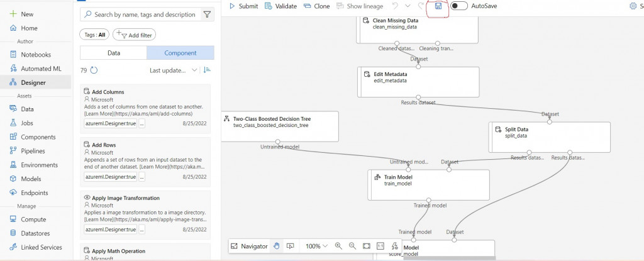Select the Two-Class Boosted Decision Tree node
This screenshot has width=644, height=261.
(x=280, y=126)
